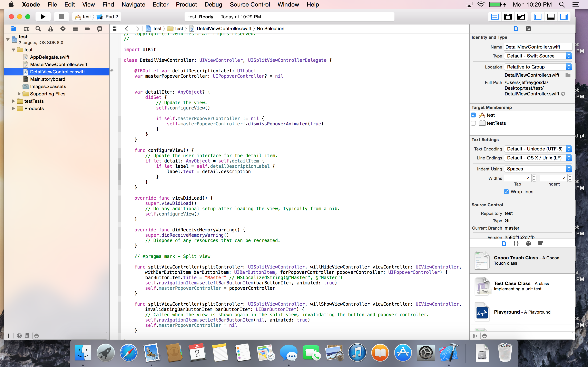The width and height of the screenshot is (588, 367).
Task: Open the Quick Help inspector tab
Action: click(528, 29)
